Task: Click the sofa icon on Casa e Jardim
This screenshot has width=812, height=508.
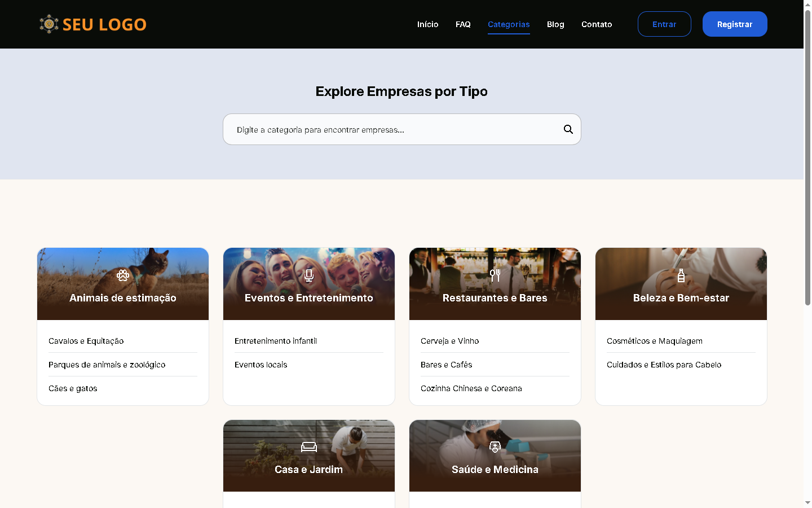Action: [x=309, y=447]
